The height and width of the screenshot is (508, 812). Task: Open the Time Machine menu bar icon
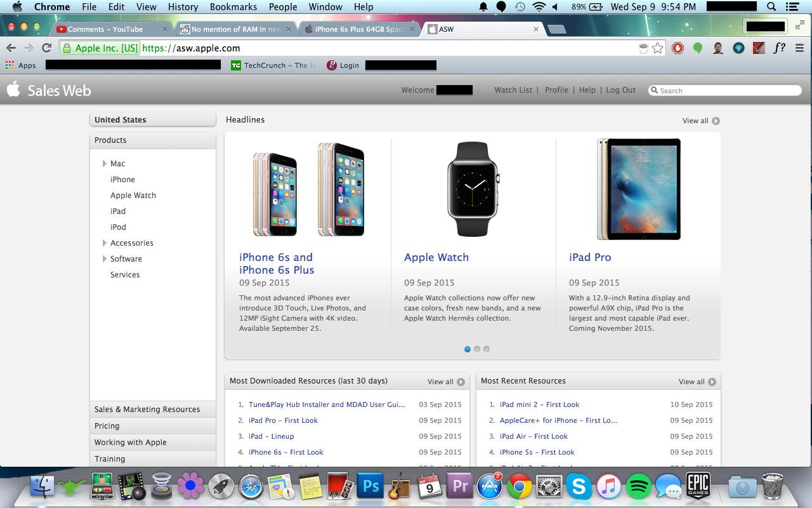(520, 6)
